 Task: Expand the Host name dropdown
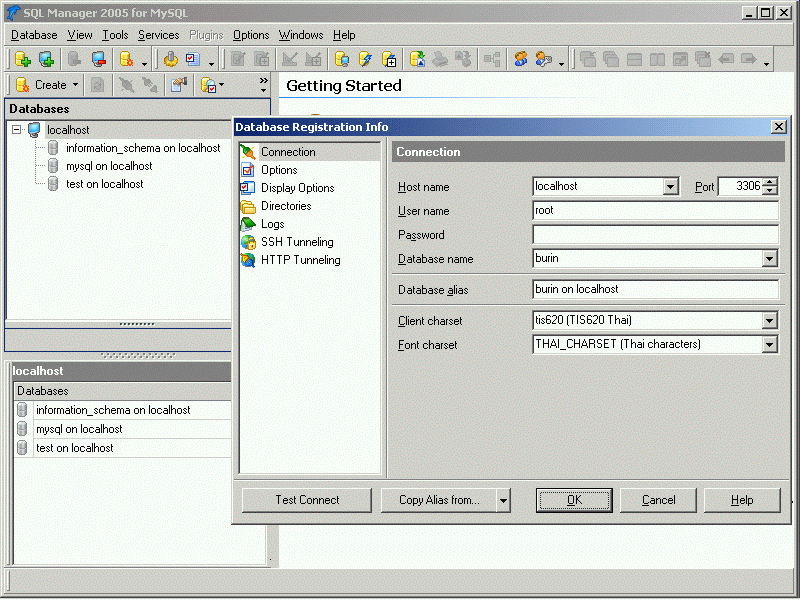click(x=670, y=187)
